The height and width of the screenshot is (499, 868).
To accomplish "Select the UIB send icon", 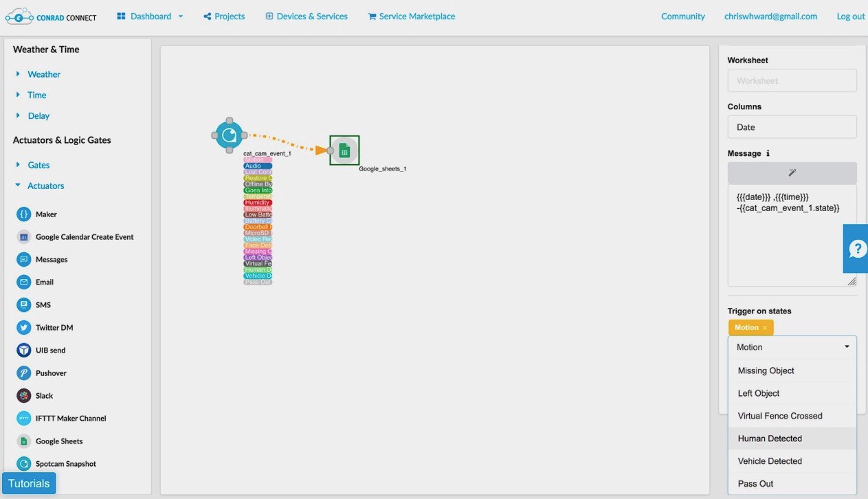I will point(24,351).
